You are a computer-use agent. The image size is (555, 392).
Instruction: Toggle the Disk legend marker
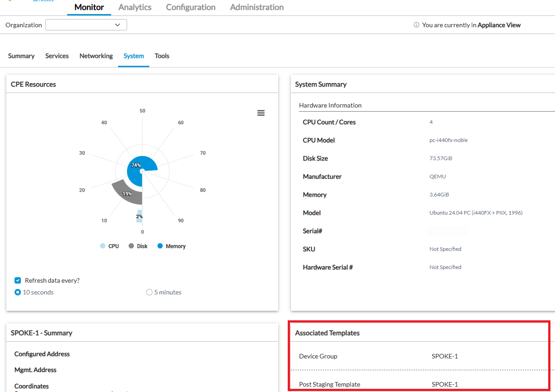[131, 246]
